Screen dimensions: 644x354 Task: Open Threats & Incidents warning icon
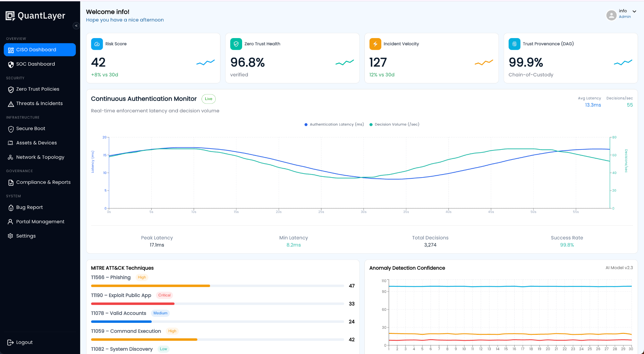tap(11, 103)
